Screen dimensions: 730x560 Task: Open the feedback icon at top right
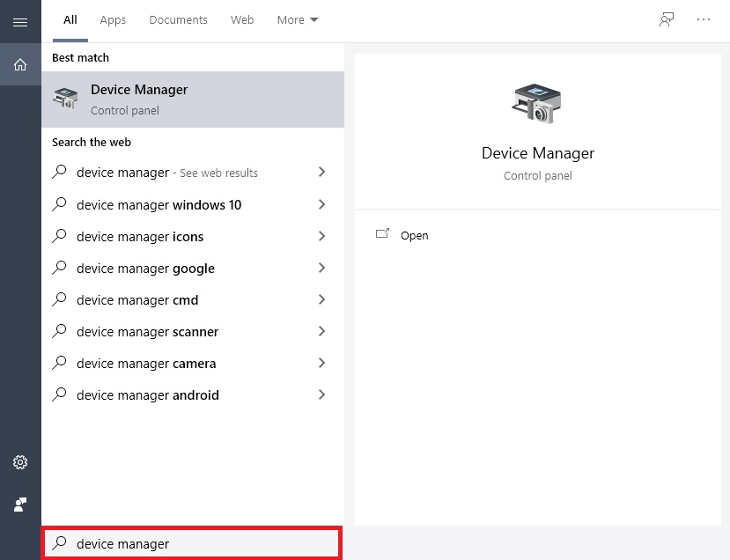point(667,19)
